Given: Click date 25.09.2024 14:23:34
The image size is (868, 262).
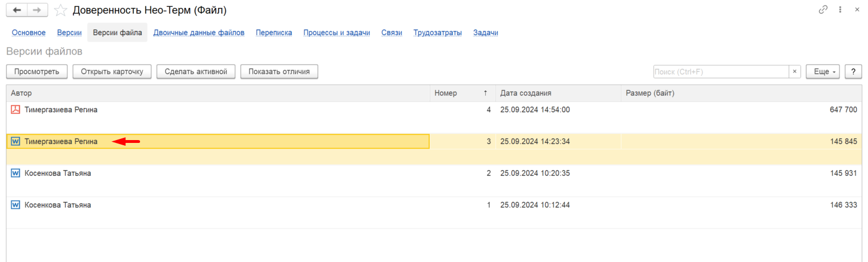Looking at the screenshot, I should pyautogui.click(x=535, y=142).
